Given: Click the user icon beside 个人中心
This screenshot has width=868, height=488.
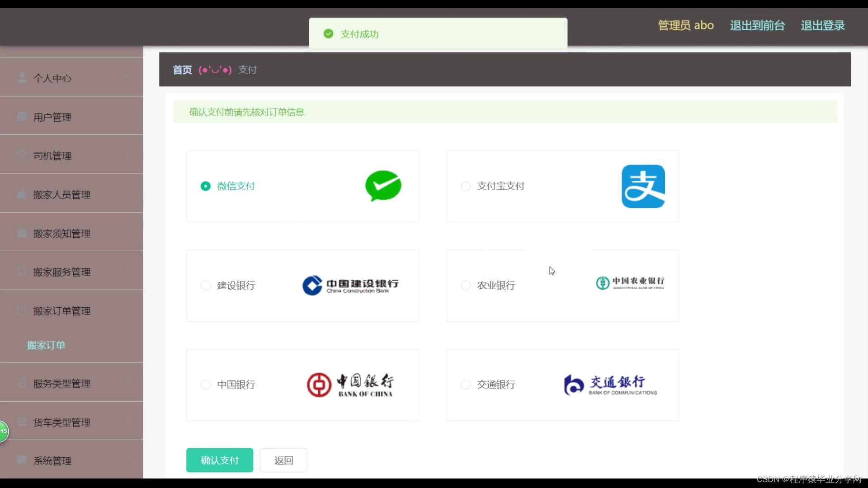Looking at the screenshot, I should point(21,78).
